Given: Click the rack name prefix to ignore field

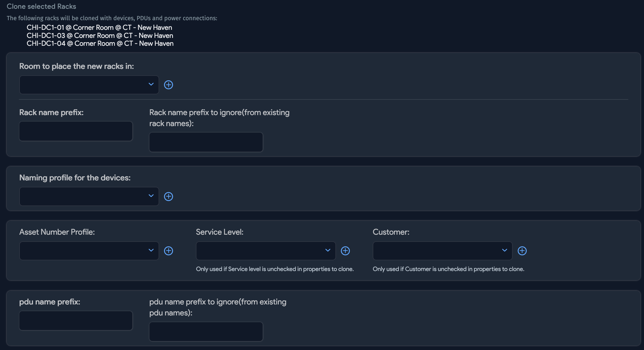Looking at the screenshot, I should point(206,142).
